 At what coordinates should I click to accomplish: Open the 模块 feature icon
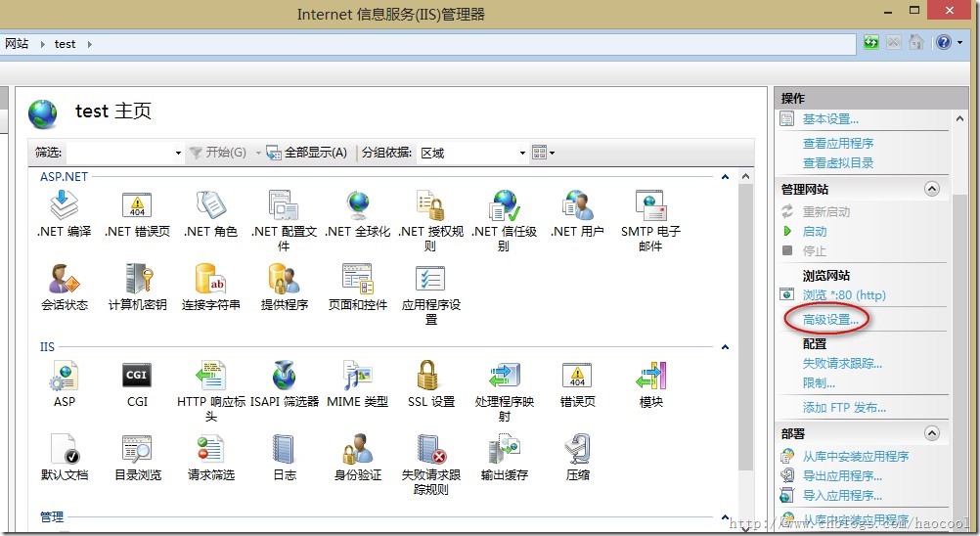pos(650,376)
